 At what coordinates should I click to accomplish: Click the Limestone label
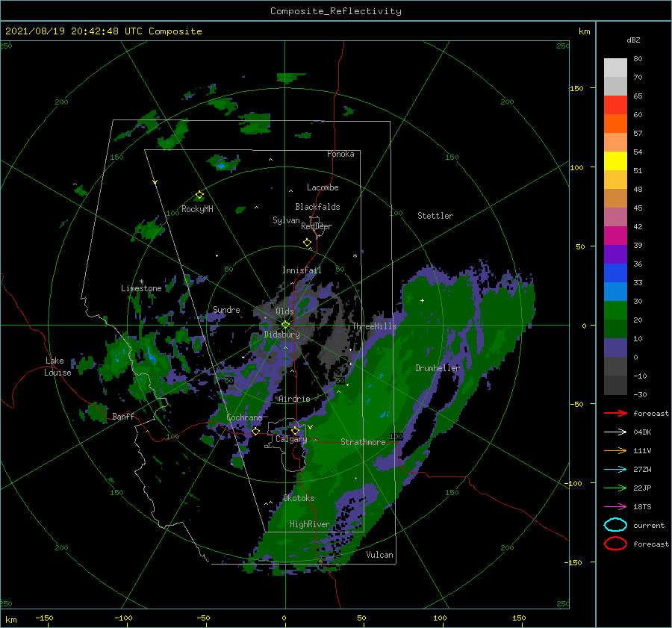[141, 288]
